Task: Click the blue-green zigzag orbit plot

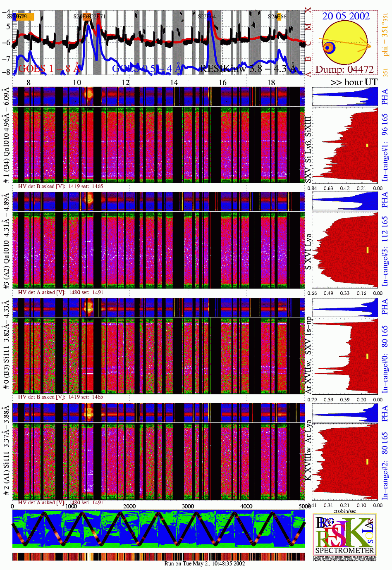Action: coord(158,528)
